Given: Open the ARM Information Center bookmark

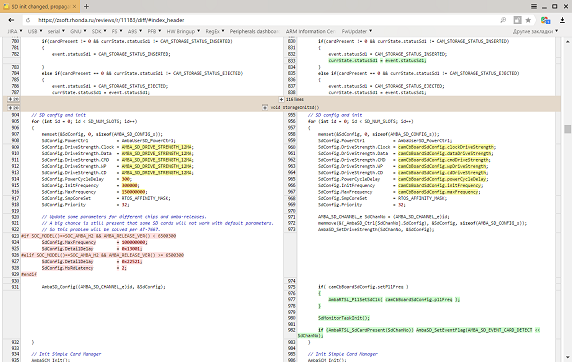Looking at the screenshot, I should [x=310, y=31].
